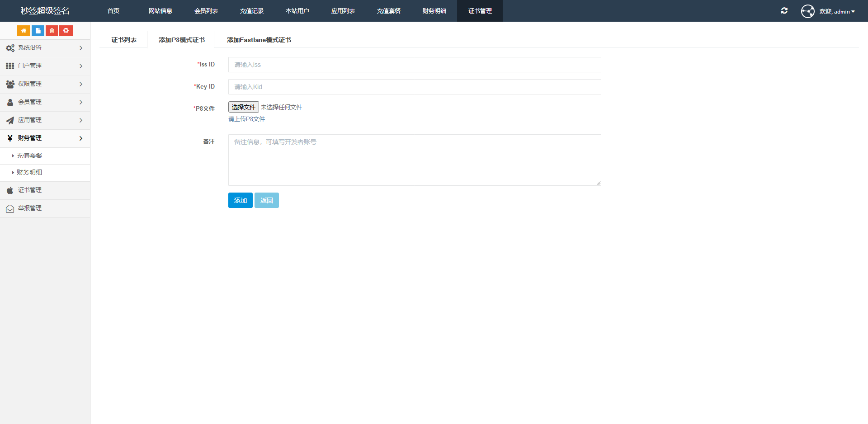Click the gears icon beside 系统设置
Viewport: 868px width, 424px height.
pos(10,48)
